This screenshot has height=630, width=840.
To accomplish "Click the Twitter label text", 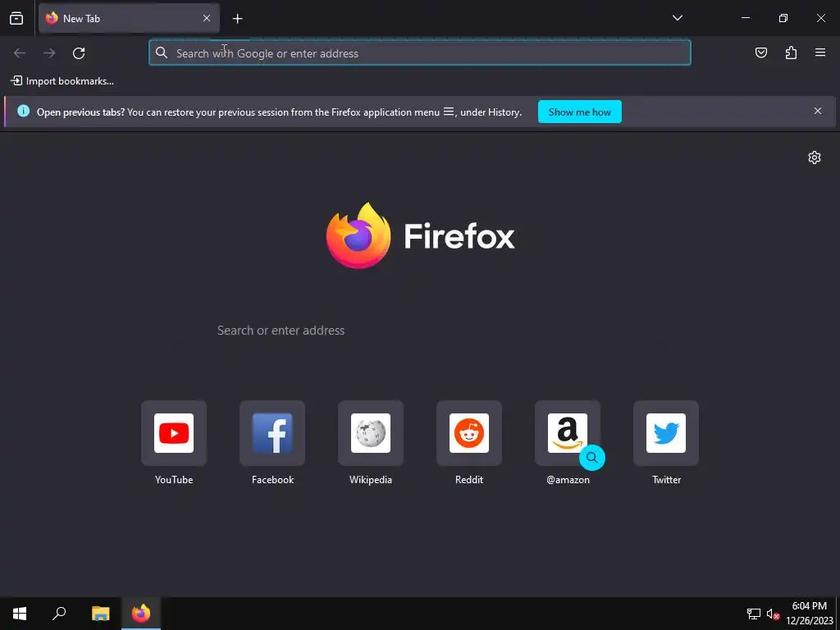I will (x=666, y=479).
